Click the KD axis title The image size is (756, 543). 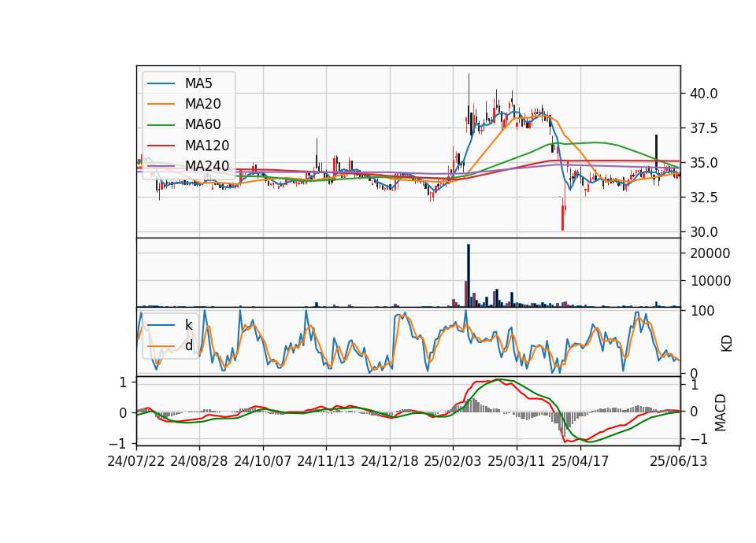pos(727,343)
